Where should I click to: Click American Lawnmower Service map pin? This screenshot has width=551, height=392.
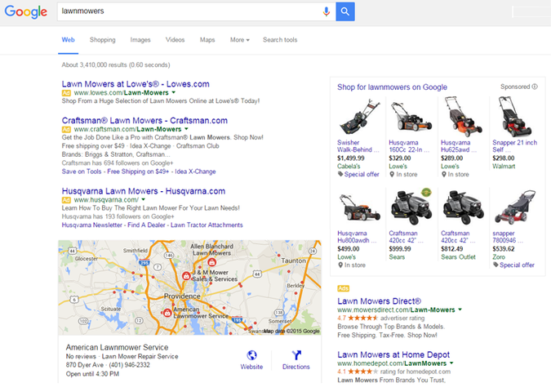pyautogui.click(x=167, y=312)
